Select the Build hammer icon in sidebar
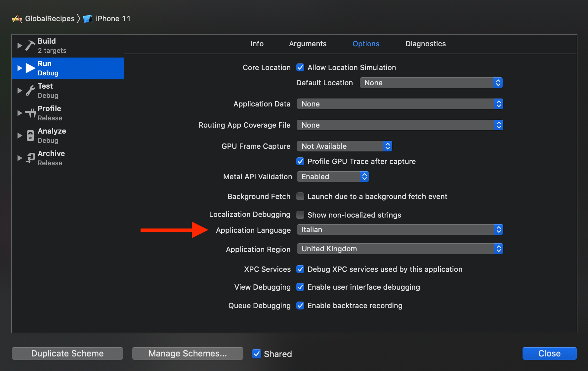The width and height of the screenshot is (588, 371). [x=30, y=45]
